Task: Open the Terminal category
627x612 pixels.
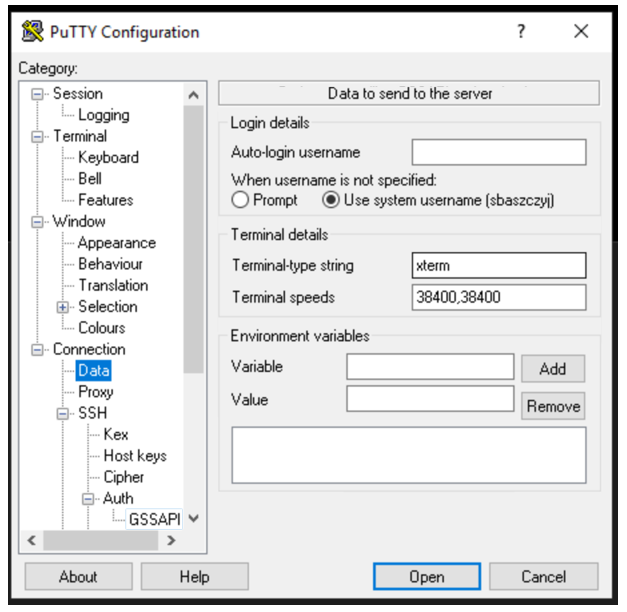Action: pyautogui.click(x=80, y=136)
